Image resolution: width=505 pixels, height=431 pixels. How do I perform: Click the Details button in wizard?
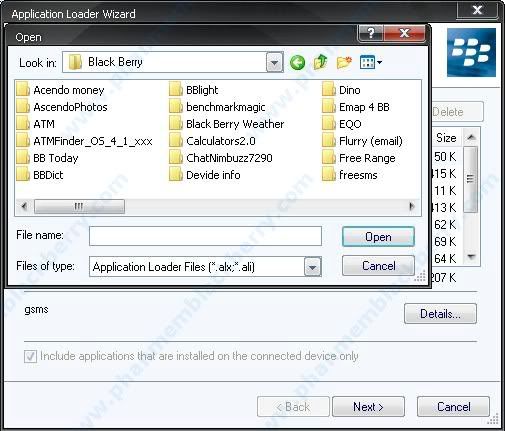[x=440, y=314]
